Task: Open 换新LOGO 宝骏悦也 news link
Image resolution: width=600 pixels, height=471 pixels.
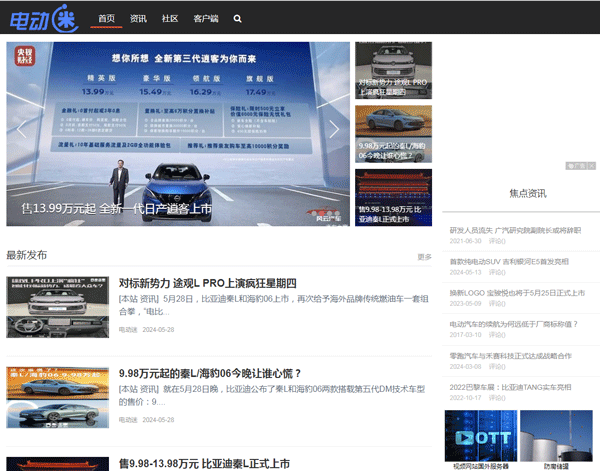Action: (x=517, y=293)
